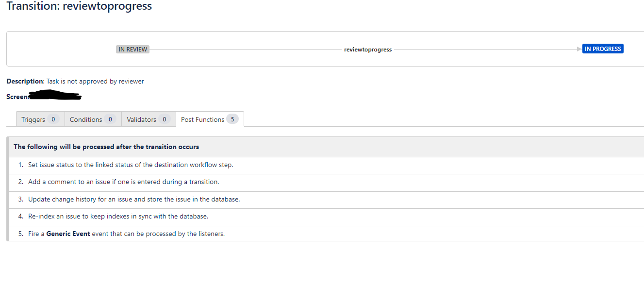Select the Re-index an issue post function
This screenshot has height=286, width=644.
click(326, 217)
